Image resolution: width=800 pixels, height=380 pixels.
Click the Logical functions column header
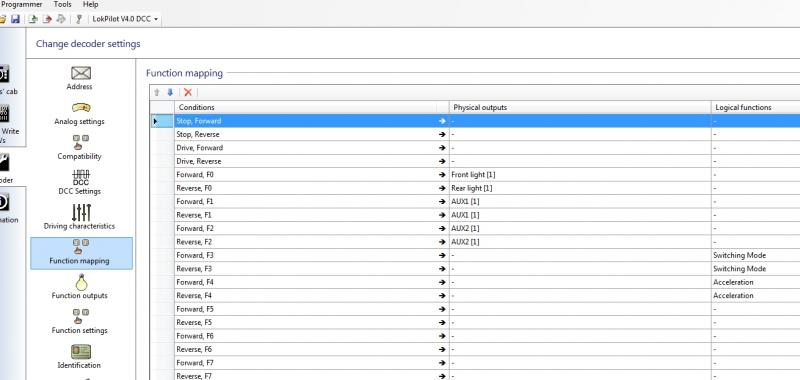click(x=756, y=108)
